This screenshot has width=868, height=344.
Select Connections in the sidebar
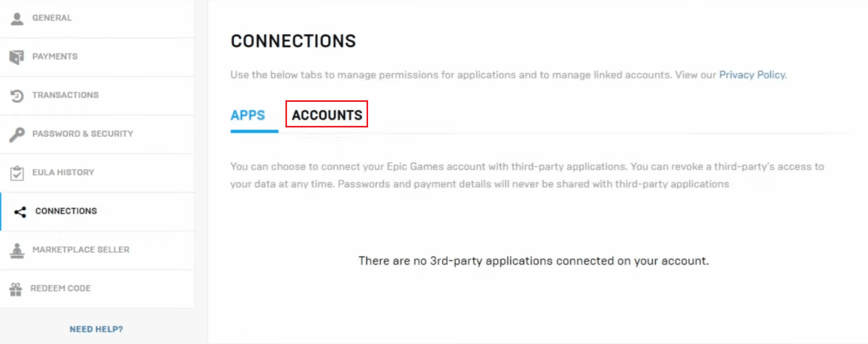66,211
